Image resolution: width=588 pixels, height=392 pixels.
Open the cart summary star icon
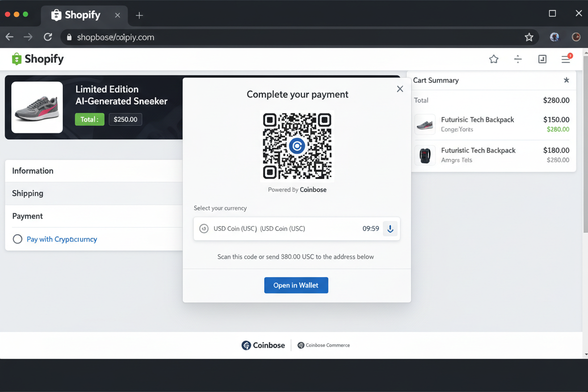tap(566, 80)
